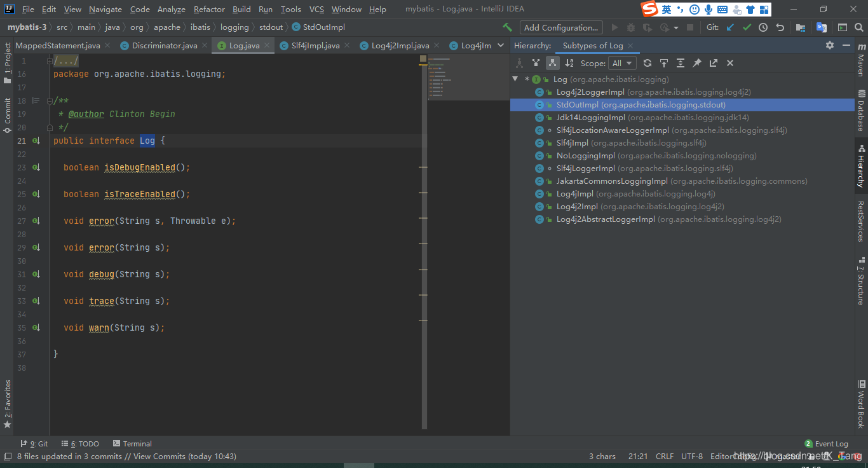Switch to the Log4j2Impl.java tab

point(400,45)
